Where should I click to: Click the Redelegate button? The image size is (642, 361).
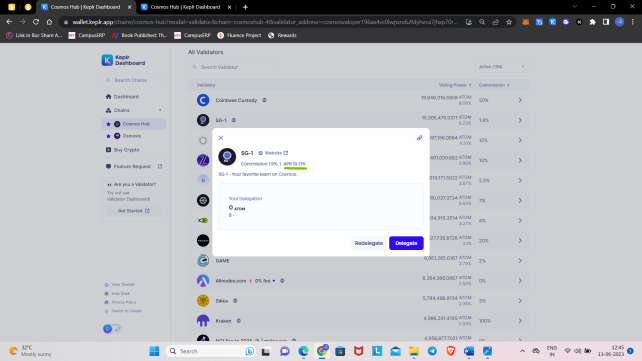368,243
